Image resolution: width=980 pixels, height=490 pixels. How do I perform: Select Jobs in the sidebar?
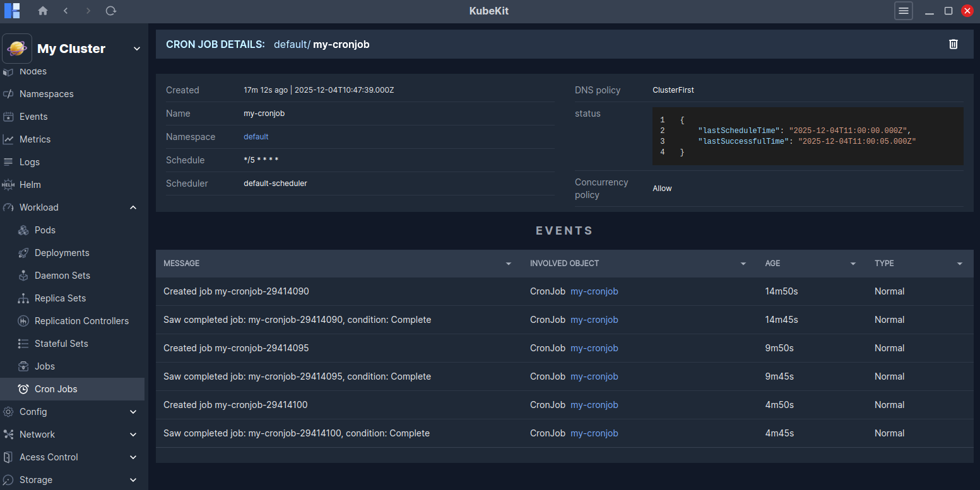click(x=45, y=366)
